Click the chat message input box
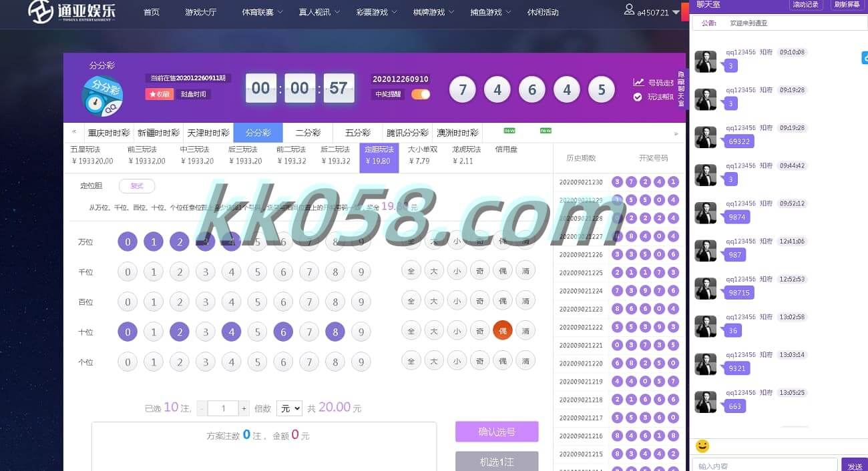Viewport: 868px width, 471px height. tap(765, 465)
